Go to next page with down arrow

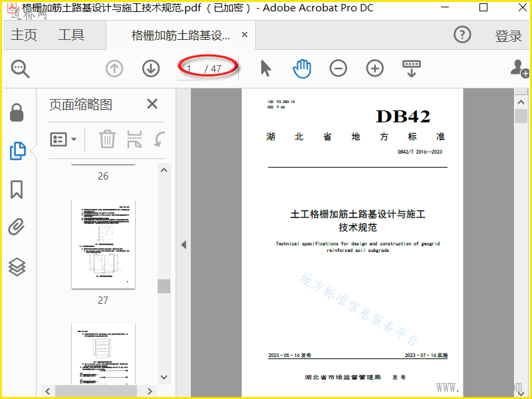click(x=151, y=68)
